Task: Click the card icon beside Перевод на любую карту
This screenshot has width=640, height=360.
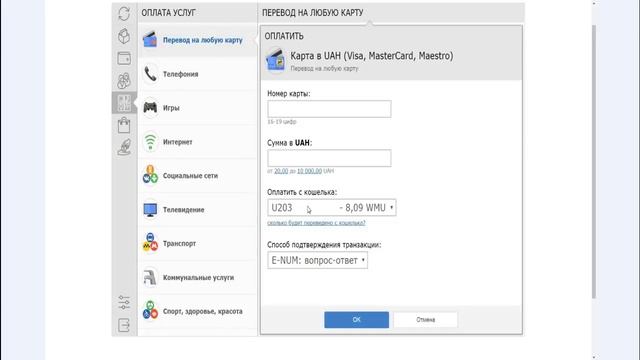Action: 150,40
